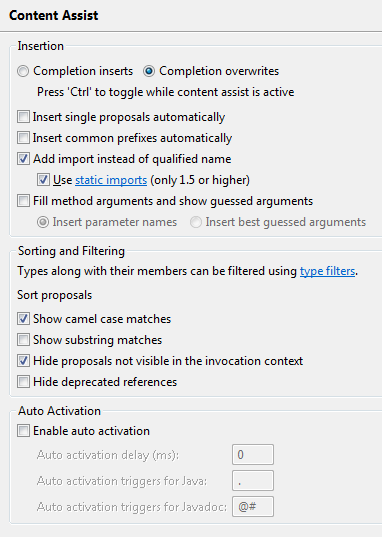Click the Sort proposals label

[55, 295]
